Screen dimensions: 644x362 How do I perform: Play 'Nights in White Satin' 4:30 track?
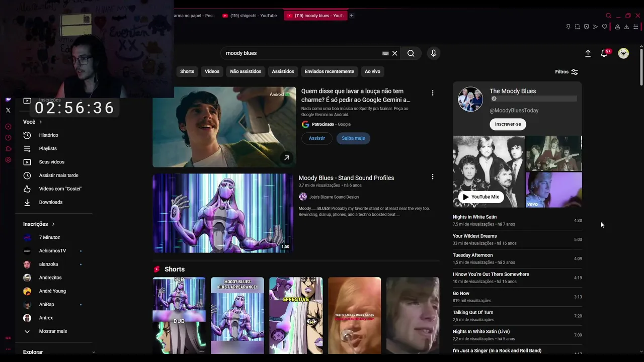(517, 220)
